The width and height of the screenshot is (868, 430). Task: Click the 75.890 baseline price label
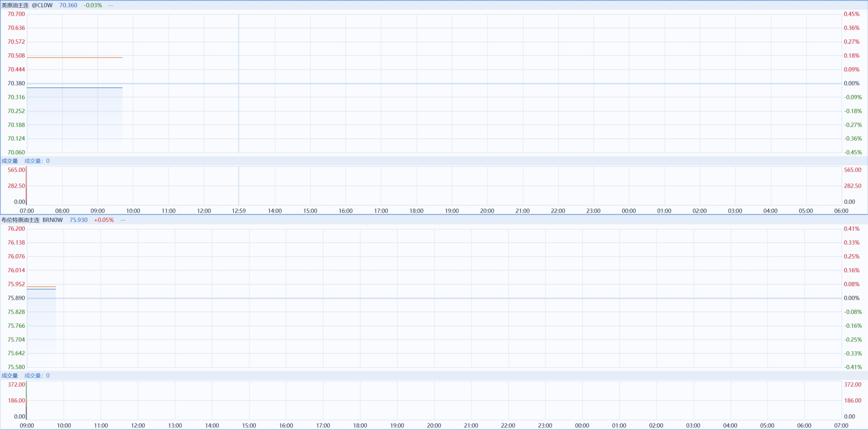(x=16, y=298)
